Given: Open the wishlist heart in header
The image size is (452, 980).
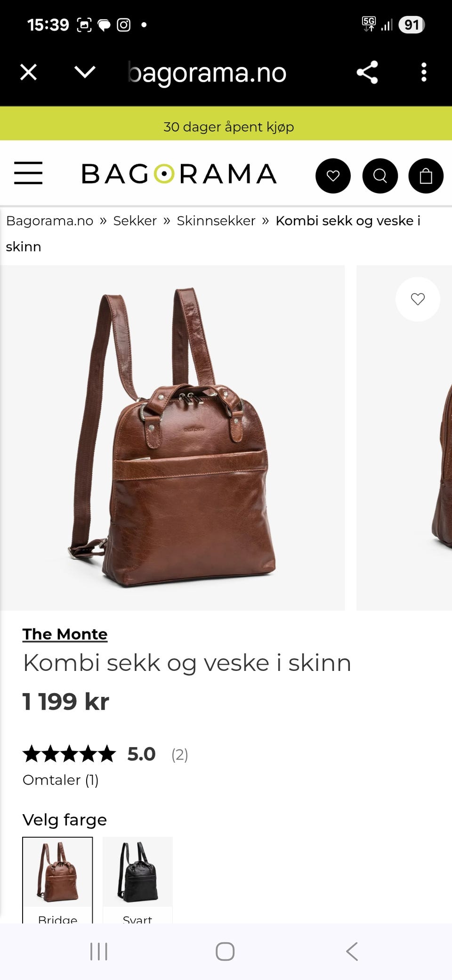Looking at the screenshot, I should pos(333,176).
